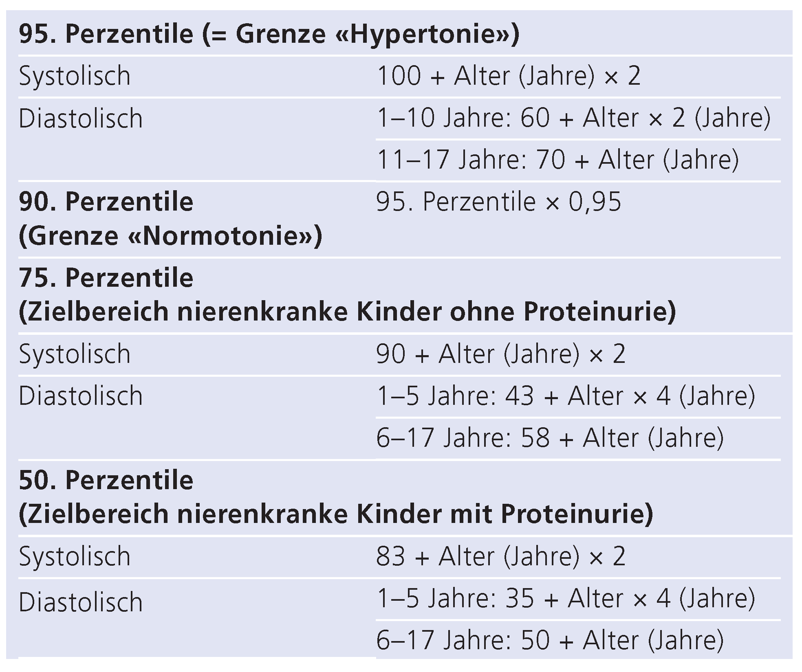Click the 1–5 Jahre: 35 + Alter formula
This screenshot has height=672, width=802.
[566, 598]
